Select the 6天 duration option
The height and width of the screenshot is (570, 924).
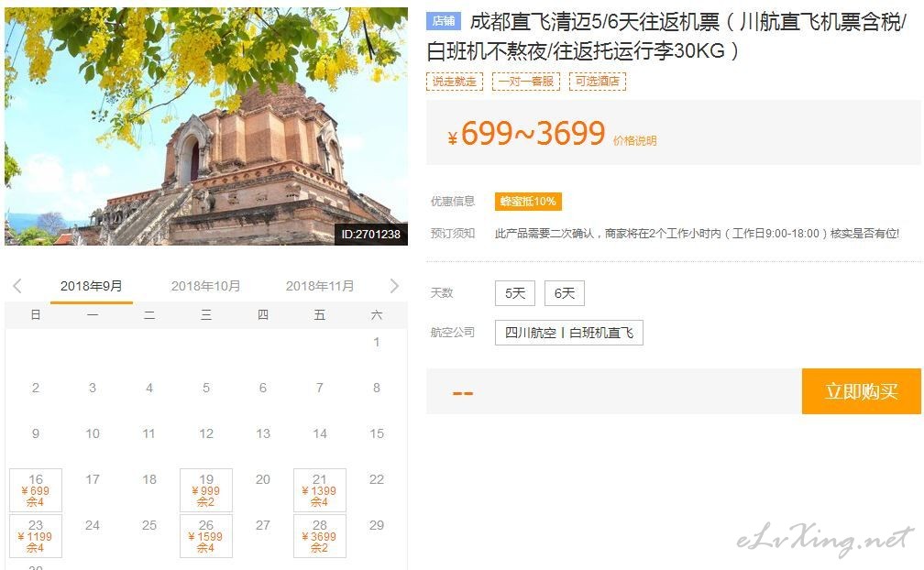[565, 293]
